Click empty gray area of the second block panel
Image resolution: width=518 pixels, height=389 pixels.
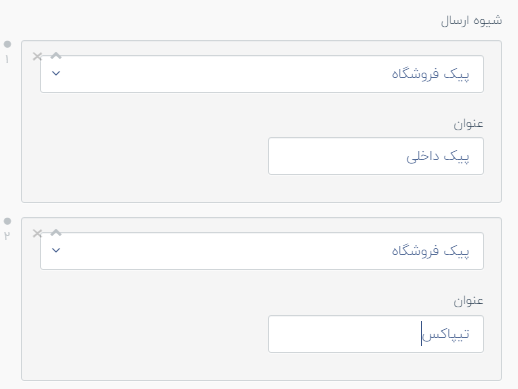(x=143, y=327)
